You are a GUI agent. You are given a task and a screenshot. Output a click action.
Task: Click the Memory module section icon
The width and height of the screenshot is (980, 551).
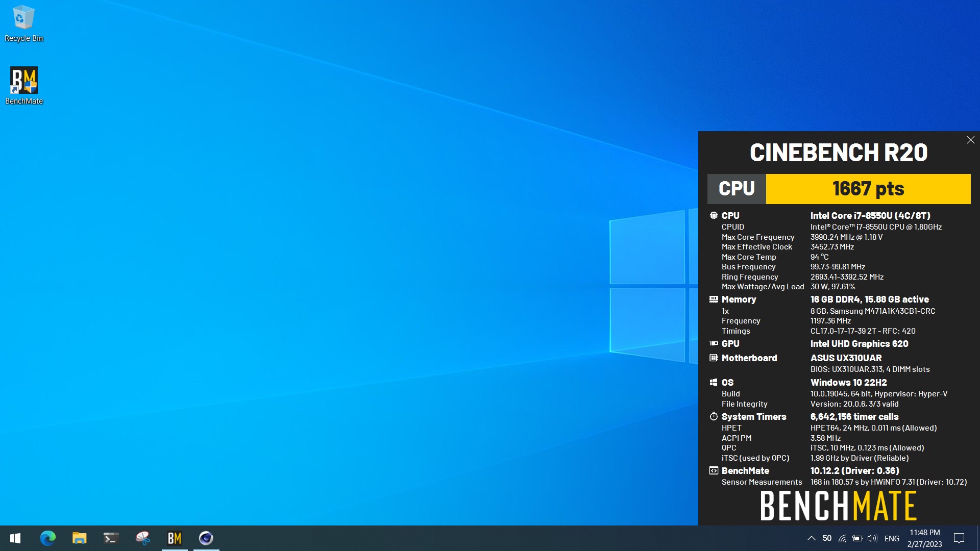tap(714, 299)
